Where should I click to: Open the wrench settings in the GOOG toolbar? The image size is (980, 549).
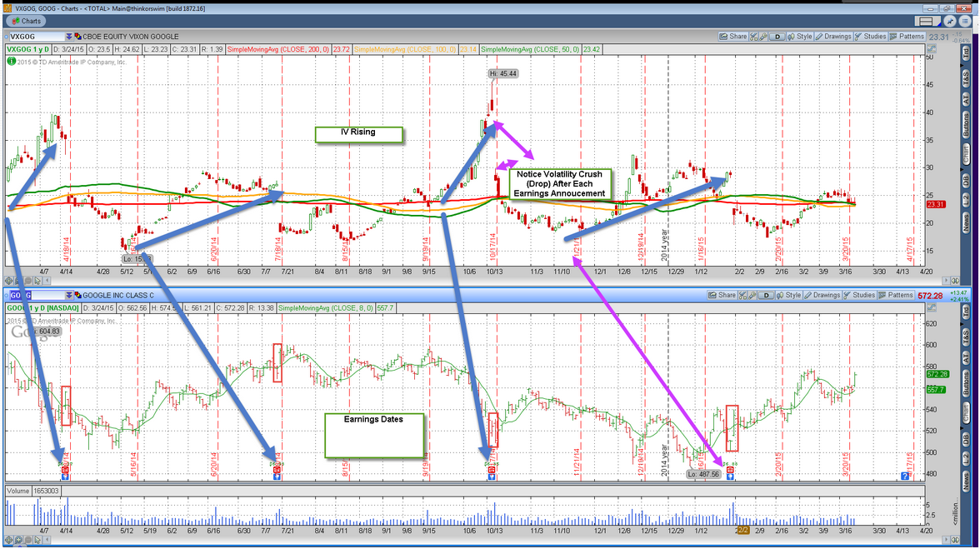click(752, 296)
